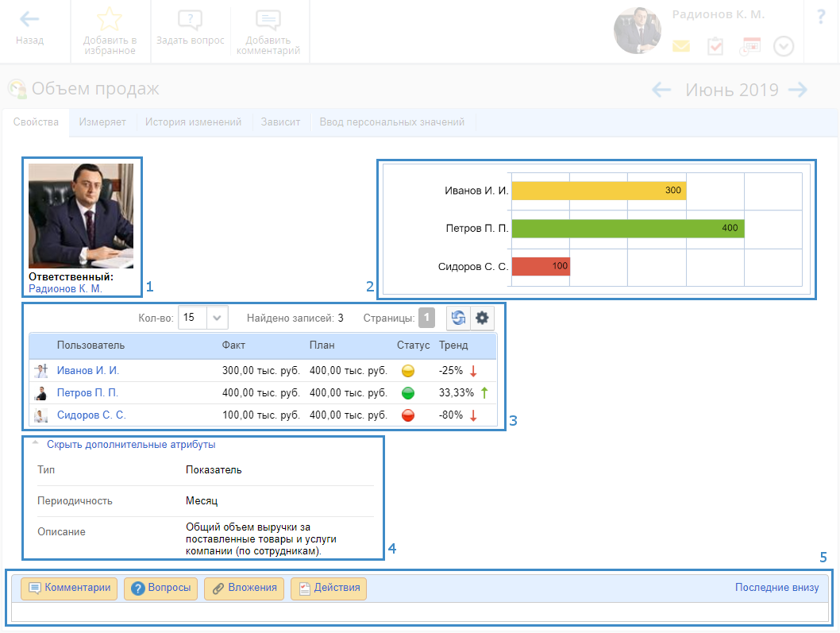Add to favorites with star icon
Image resolution: width=840 pixels, height=633 pixels.
110,20
